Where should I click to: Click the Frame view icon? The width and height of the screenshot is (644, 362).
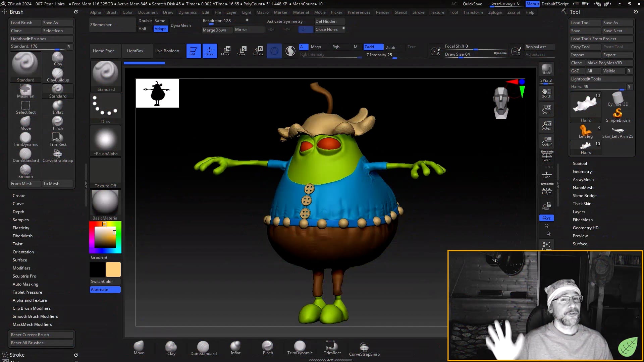pos(546,245)
